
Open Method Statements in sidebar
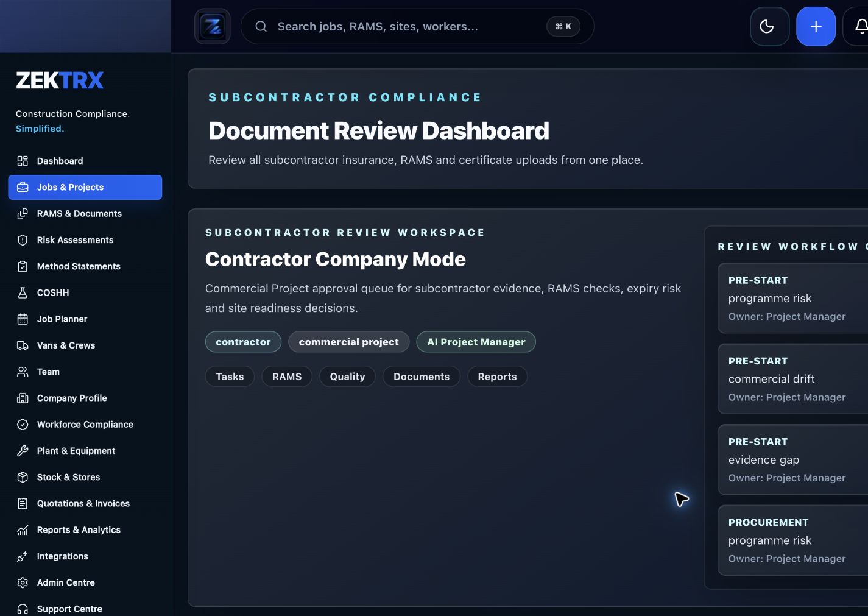click(x=85, y=266)
